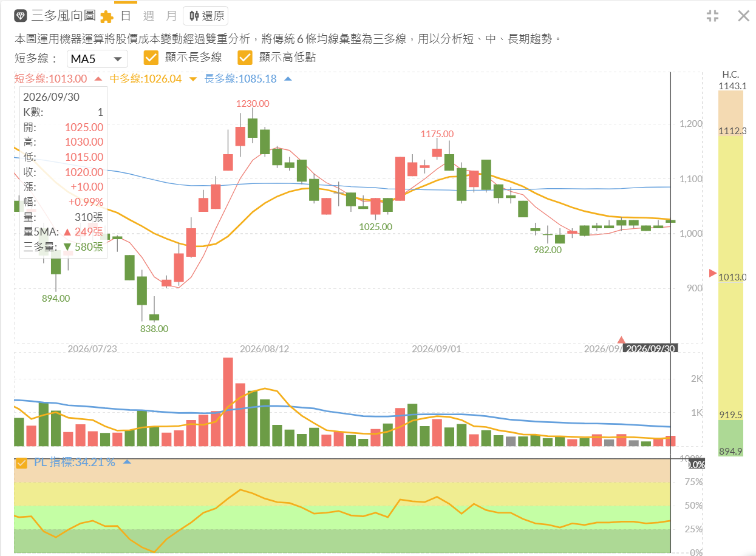Click the 1112.3 value on H.C. bar
This screenshot has height=556, width=756.
(732, 131)
